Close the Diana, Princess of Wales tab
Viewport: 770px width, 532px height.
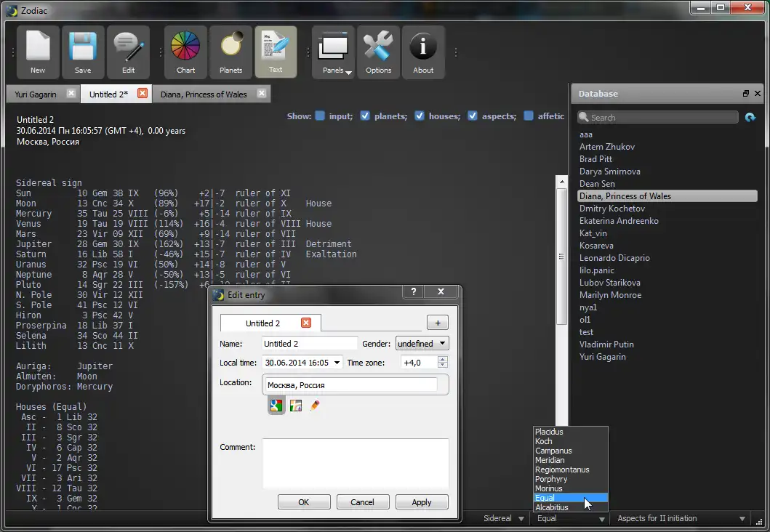pos(262,93)
